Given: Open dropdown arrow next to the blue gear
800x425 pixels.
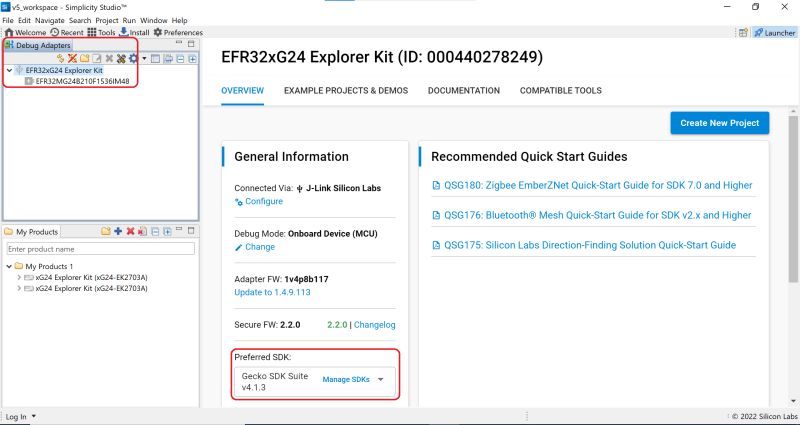Looking at the screenshot, I should [144, 59].
